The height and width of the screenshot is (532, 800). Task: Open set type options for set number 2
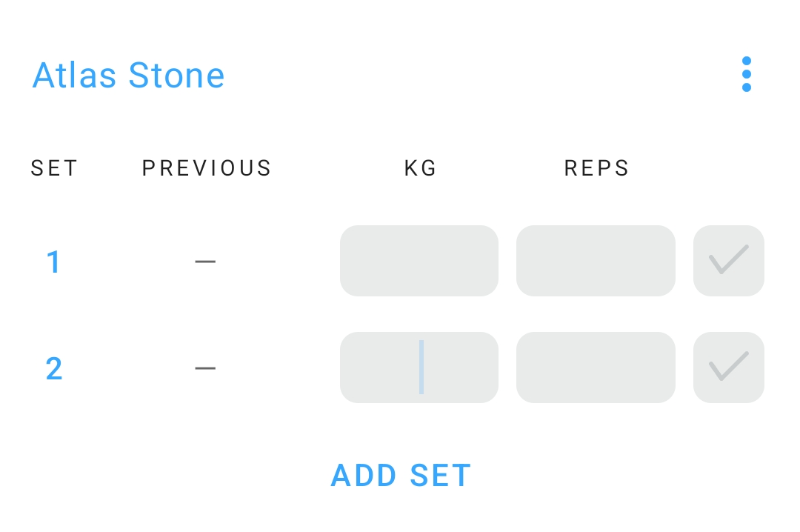click(53, 369)
